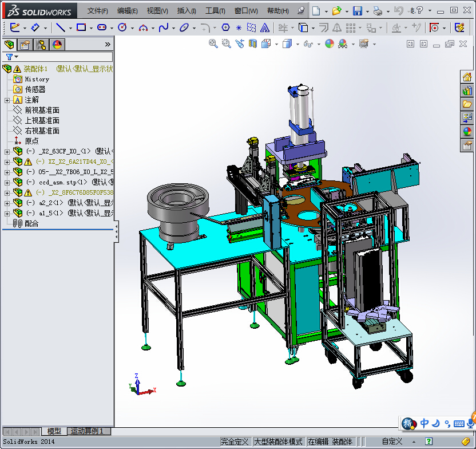Select the Centerpoint Arc tool

[143, 28]
